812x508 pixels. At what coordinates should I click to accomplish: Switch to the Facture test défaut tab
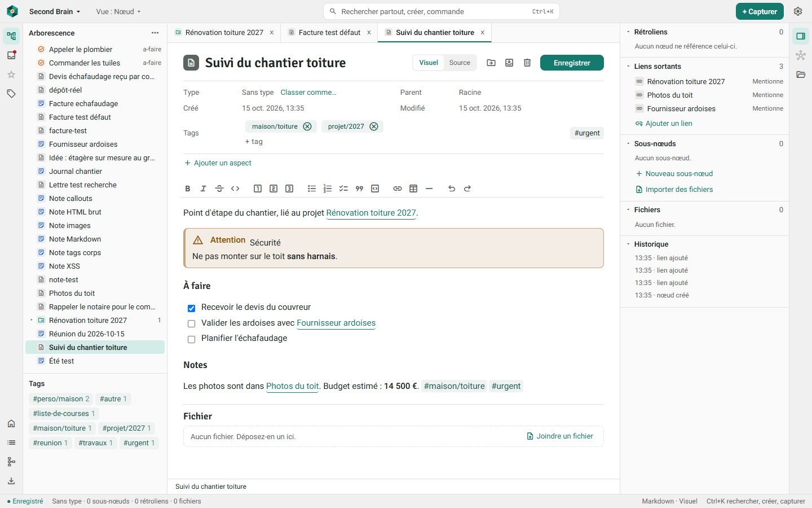pos(329,33)
